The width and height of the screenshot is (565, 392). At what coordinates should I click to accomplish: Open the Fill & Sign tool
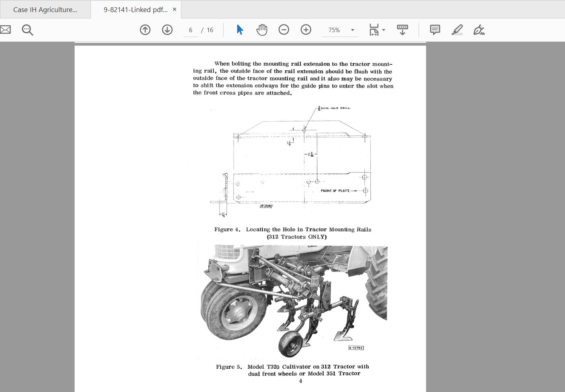coord(479,29)
